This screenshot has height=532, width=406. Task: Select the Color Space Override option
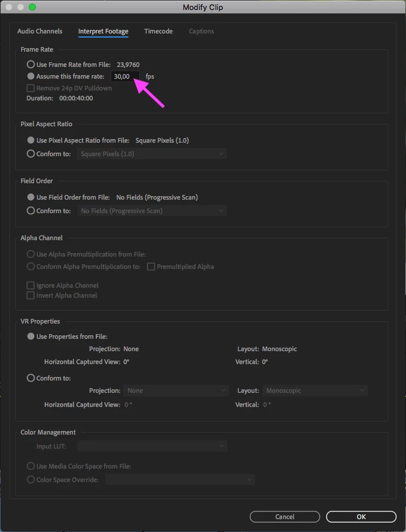pos(31,479)
